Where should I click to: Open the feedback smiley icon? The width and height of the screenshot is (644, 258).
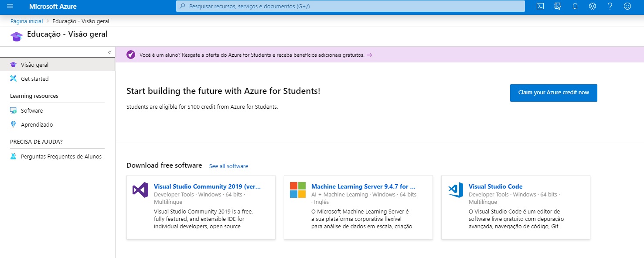[x=627, y=6]
